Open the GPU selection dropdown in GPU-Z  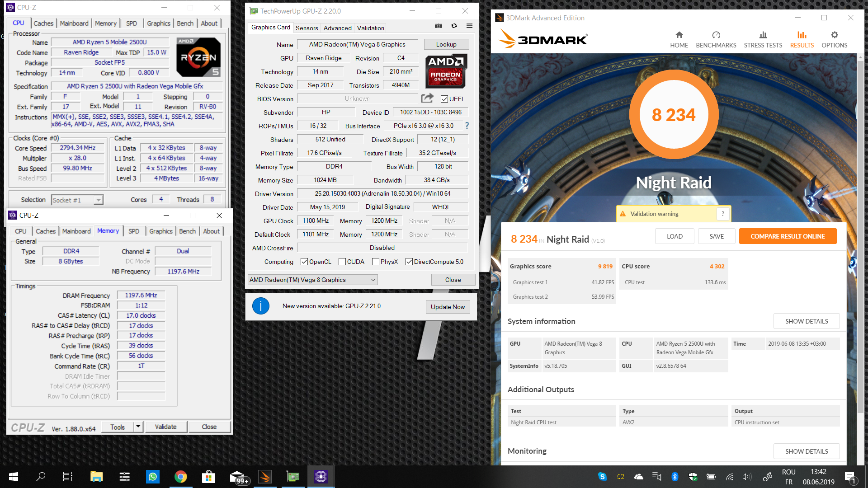312,280
